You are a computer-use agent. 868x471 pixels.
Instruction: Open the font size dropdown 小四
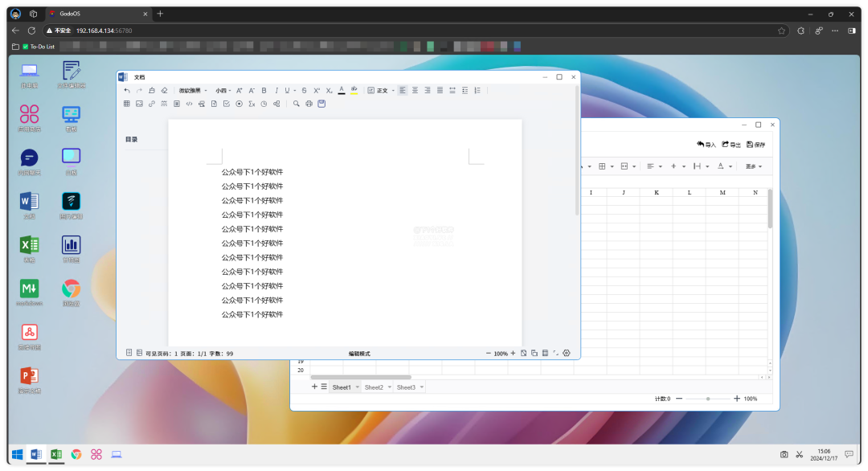click(223, 91)
